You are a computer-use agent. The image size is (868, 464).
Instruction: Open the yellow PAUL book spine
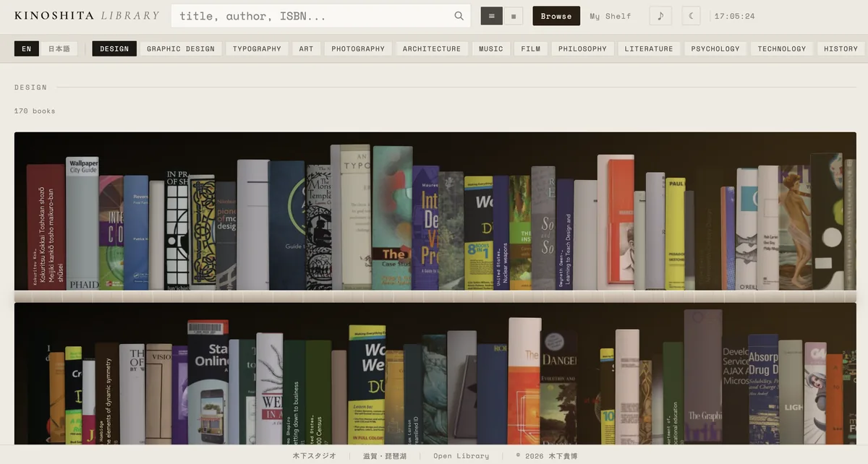point(676,234)
